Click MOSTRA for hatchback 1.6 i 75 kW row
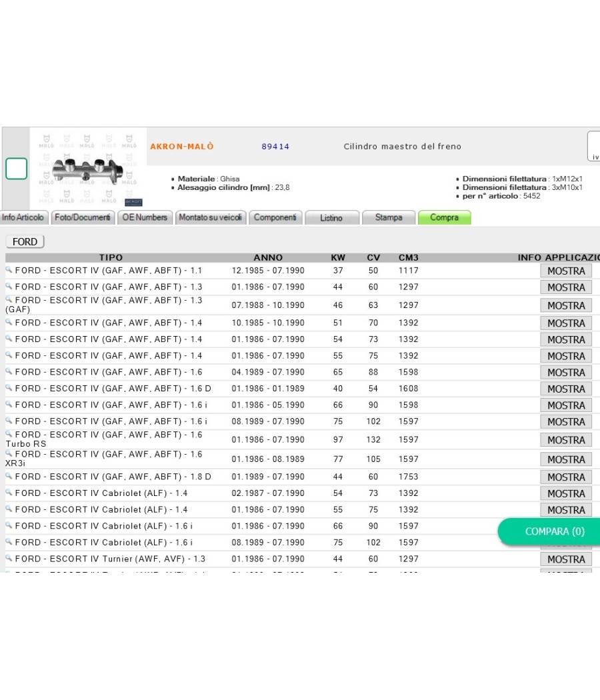 tap(566, 422)
